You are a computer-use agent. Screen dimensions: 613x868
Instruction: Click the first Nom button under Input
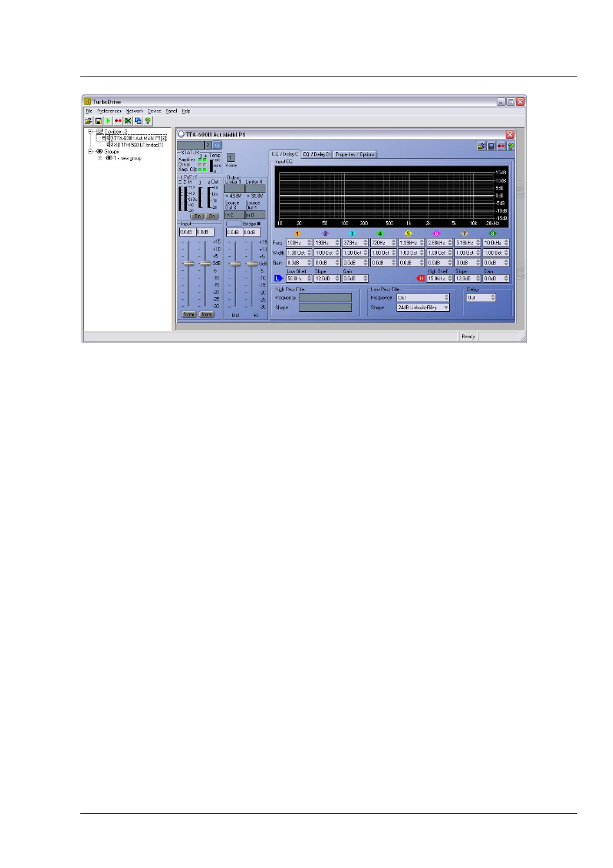pos(189,314)
